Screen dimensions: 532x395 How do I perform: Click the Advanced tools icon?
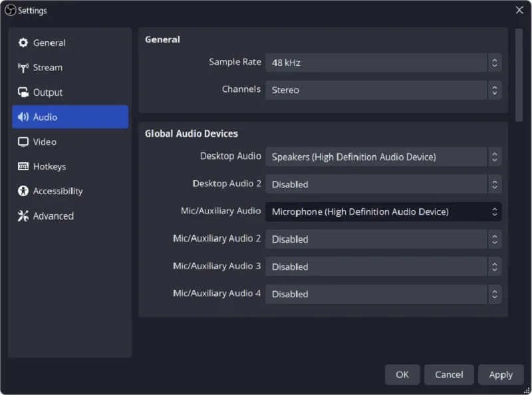23,216
